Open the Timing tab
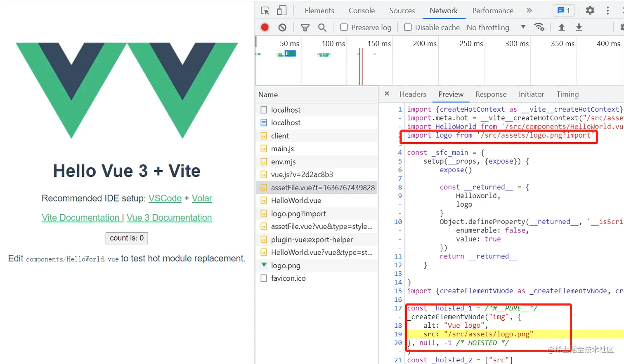The image size is (624, 364). (x=567, y=94)
